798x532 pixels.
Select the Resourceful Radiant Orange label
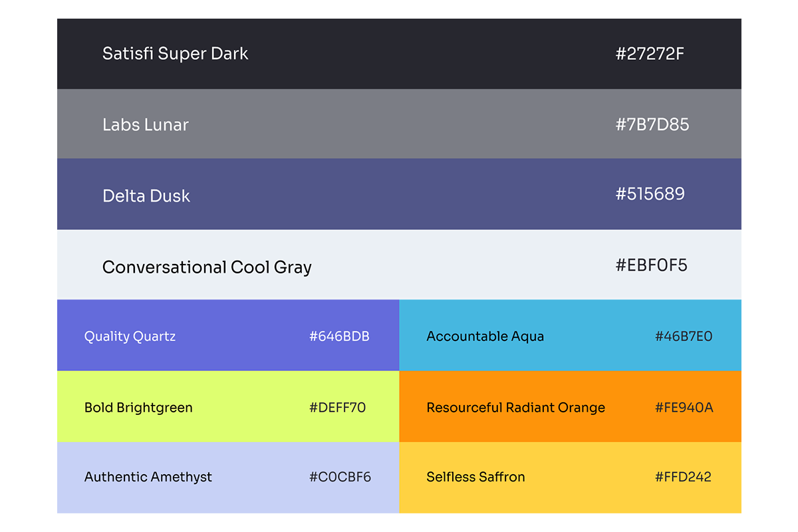point(516,408)
